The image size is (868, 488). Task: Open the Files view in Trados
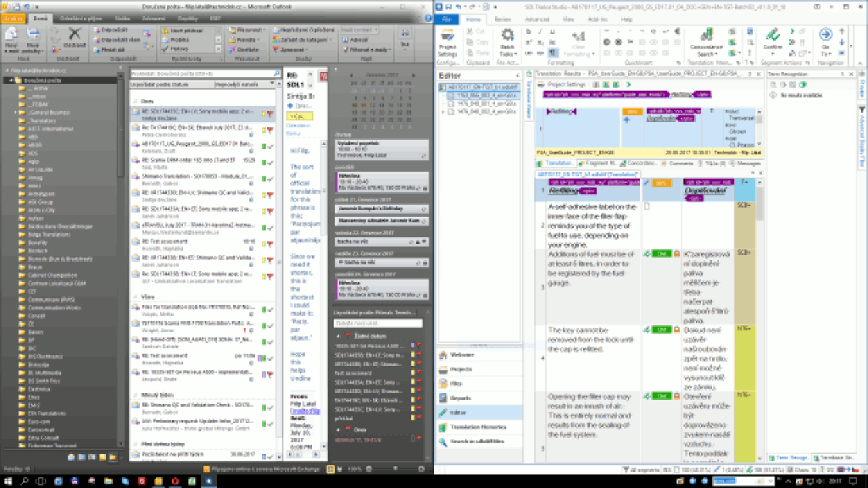point(478,384)
